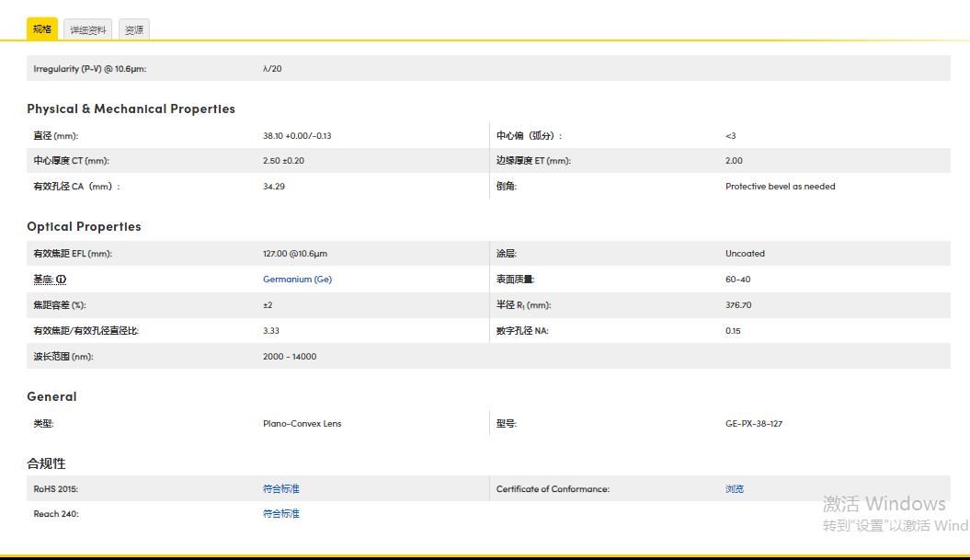970x560 pixels.
Task: Open the 资源 tab
Action: coord(134,29)
